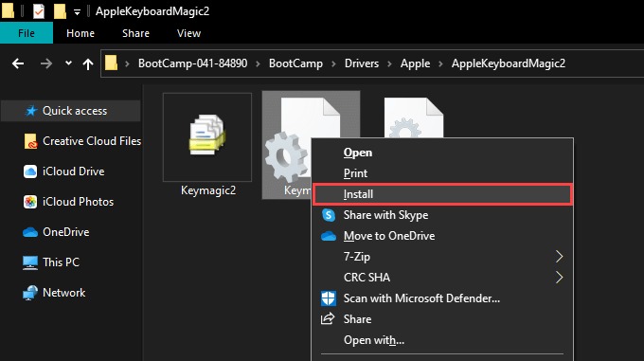The image size is (644, 361).
Task: Click the Skype icon in context menu
Action: pyautogui.click(x=329, y=215)
